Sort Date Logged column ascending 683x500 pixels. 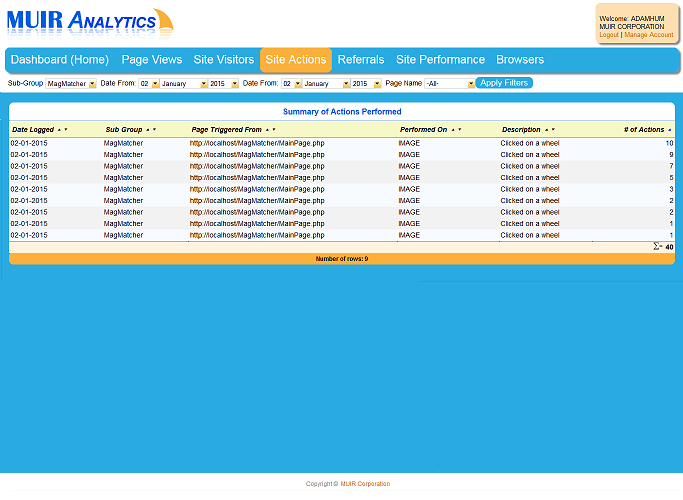pos(59,130)
